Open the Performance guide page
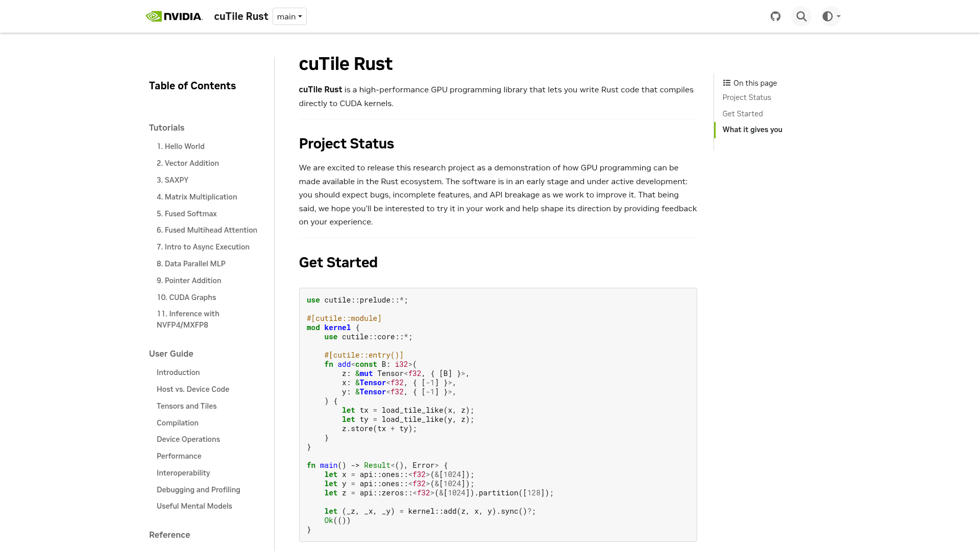 [x=179, y=456]
